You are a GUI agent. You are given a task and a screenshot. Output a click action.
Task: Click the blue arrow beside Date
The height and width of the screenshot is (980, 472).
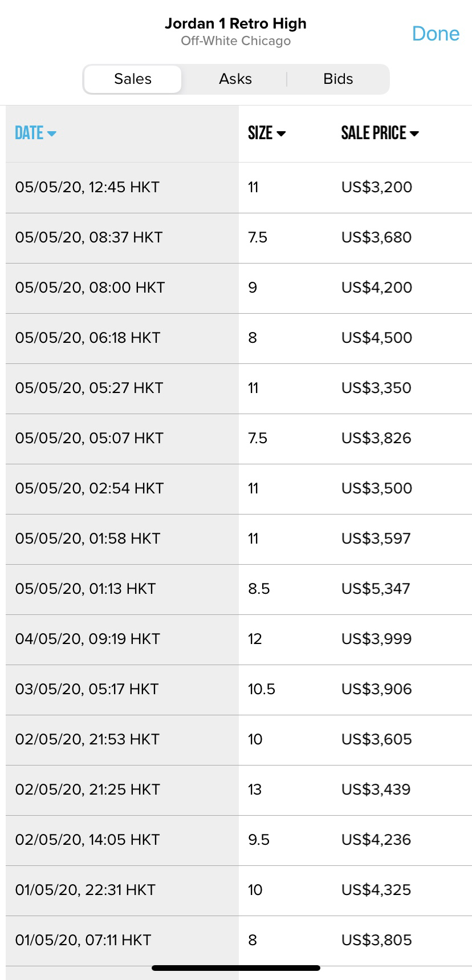[x=52, y=133]
